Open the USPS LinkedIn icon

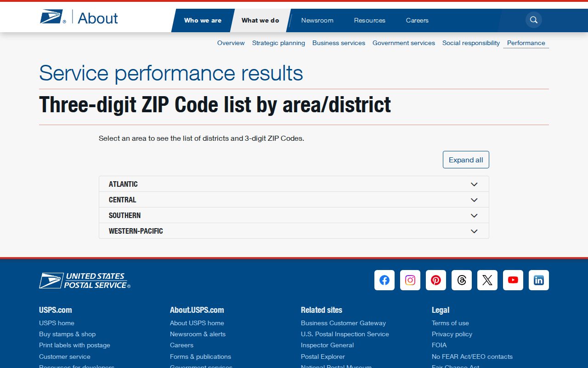[539, 280]
